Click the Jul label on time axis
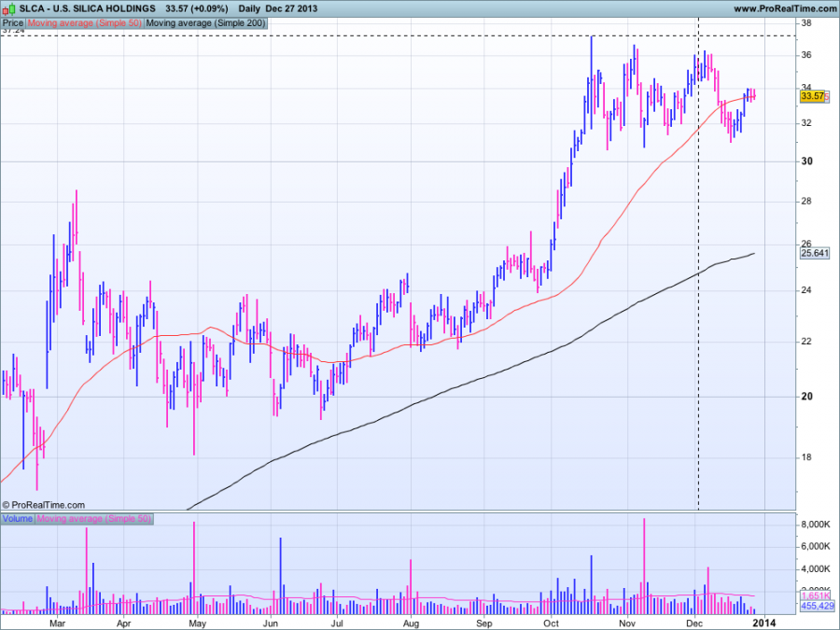The height and width of the screenshot is (630, 840). (337, 623)
